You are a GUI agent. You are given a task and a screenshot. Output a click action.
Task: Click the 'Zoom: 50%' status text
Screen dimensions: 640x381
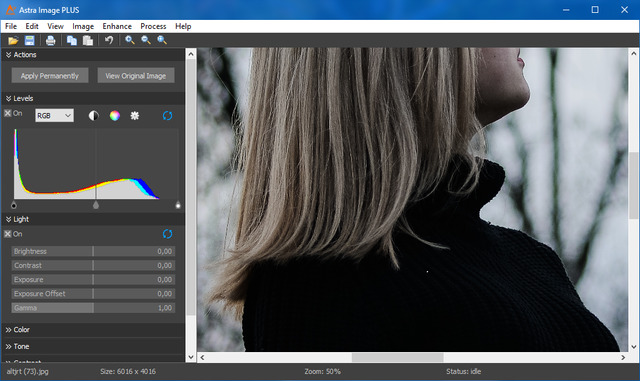(x=322, y=372)
